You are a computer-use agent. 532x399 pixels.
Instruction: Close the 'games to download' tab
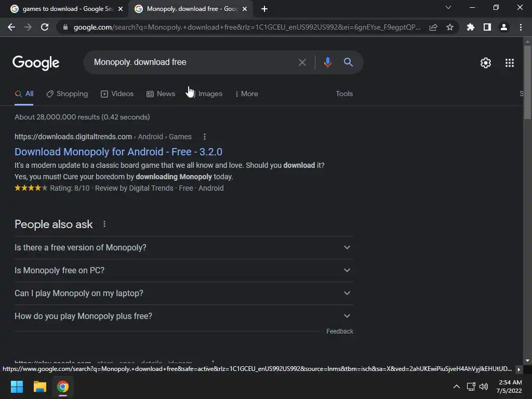point(121,9)
